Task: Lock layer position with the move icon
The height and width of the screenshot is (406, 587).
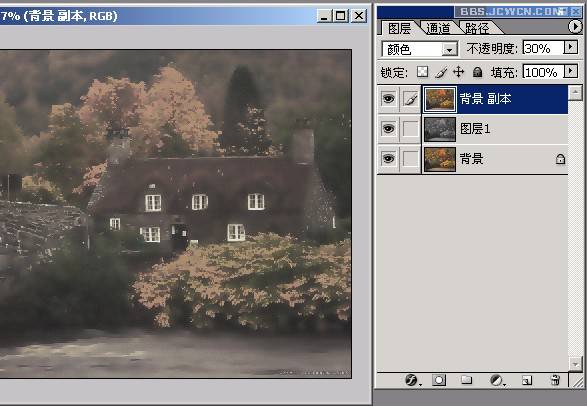Action: [459, 72]
